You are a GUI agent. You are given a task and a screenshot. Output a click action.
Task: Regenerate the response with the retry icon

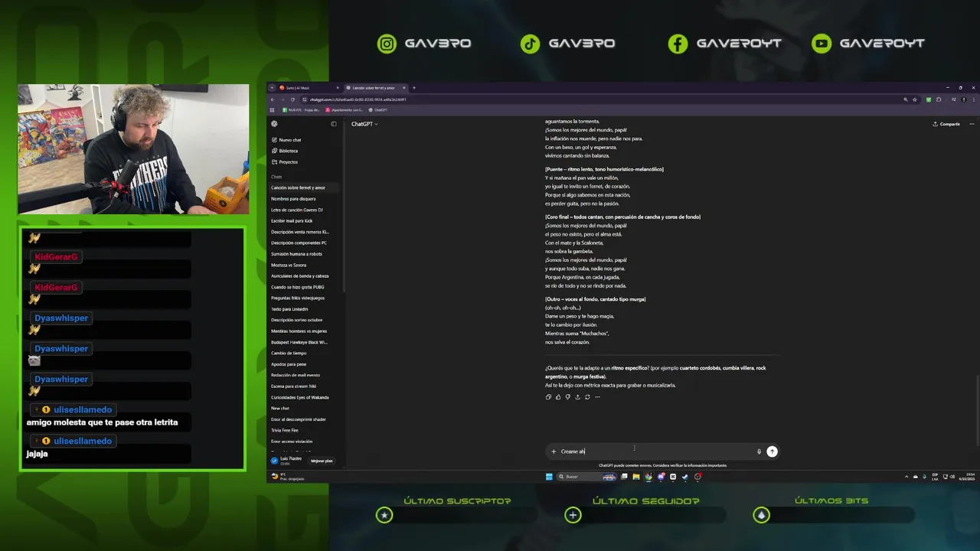coord(587,396)
